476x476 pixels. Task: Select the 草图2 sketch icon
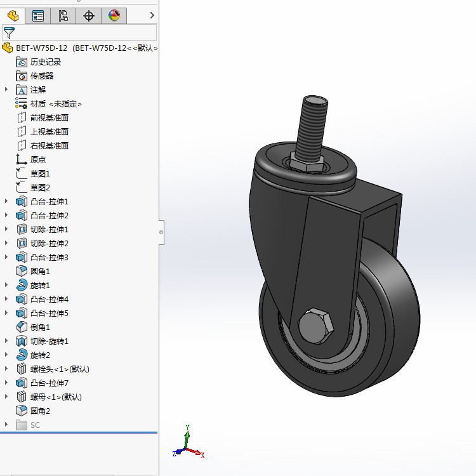pyautogui.click(x=21, y=187)
